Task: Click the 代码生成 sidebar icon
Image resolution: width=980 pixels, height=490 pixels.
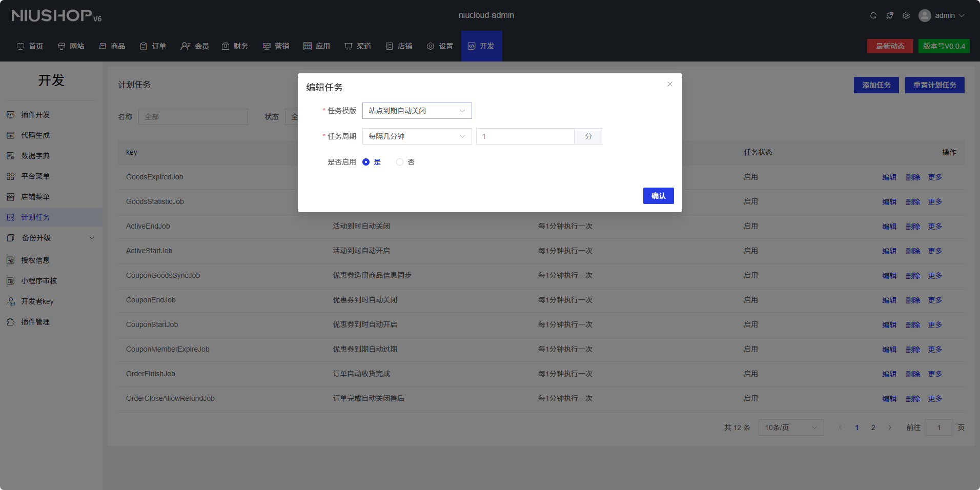Action: 11,135
